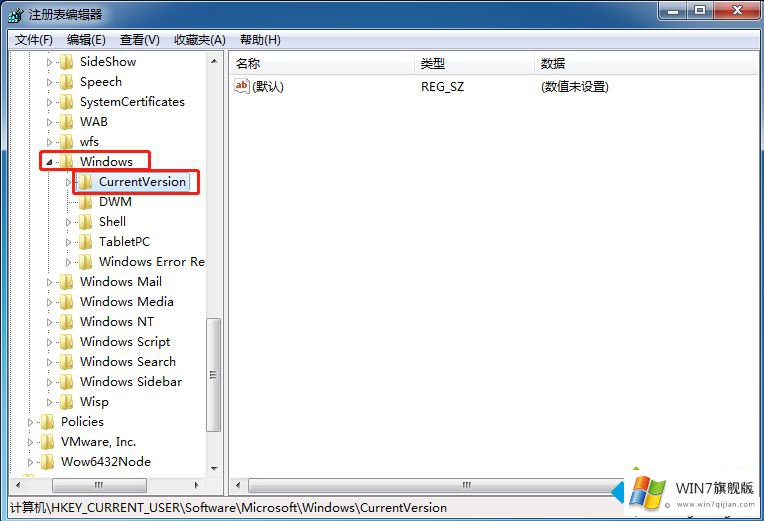Click the ab string icon of (默认) value
764x521 pixels.
[x=242, y=86]
